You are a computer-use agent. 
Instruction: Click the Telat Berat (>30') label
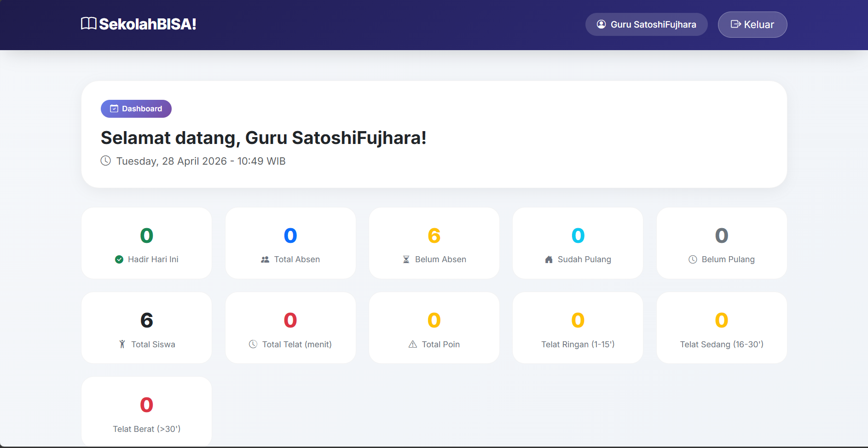pyautogui.click(x=147, y=429)
